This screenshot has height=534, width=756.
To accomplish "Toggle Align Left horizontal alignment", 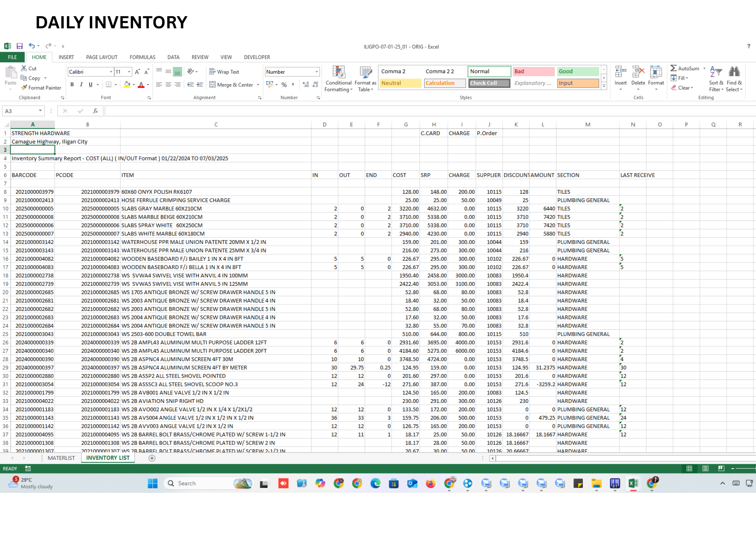I will coord(159,85).
